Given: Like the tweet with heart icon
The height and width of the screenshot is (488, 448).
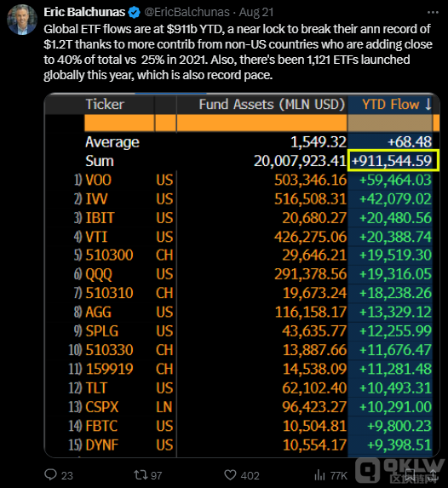Looking at the screenshot, I should [x=230, y=475].
